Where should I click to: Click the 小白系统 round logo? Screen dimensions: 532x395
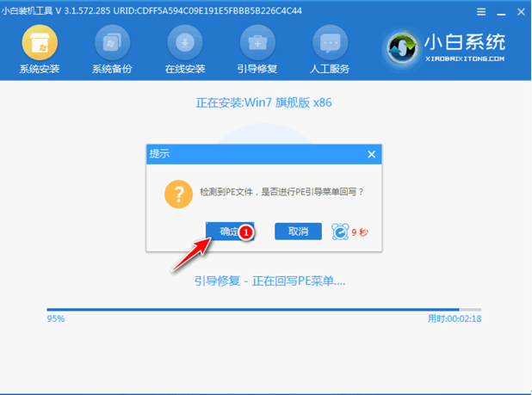[410, 48]
